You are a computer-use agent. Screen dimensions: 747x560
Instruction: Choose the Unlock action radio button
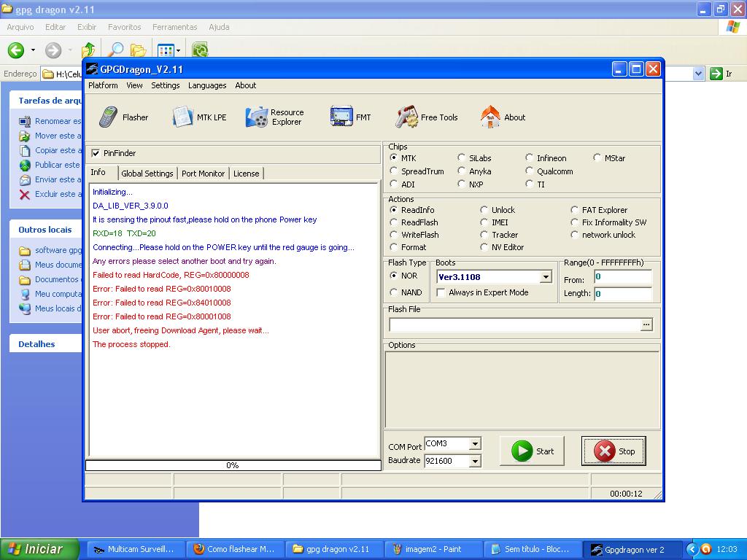pyautogui.click(x=484, y=210)
